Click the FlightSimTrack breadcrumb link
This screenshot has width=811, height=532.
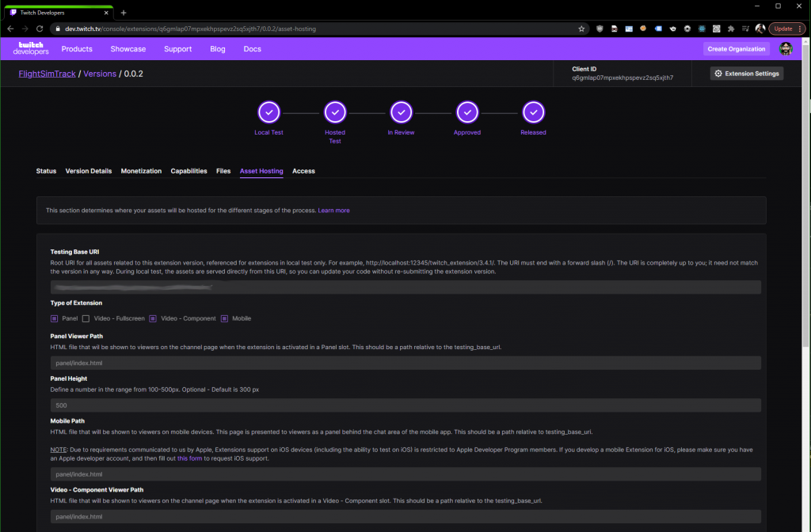(x=47, y=74)
